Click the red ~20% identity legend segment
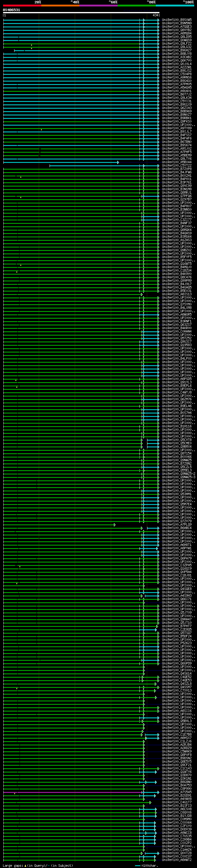Image resolution: width=197 pixels, height=868 pixels. click(22, 6)
